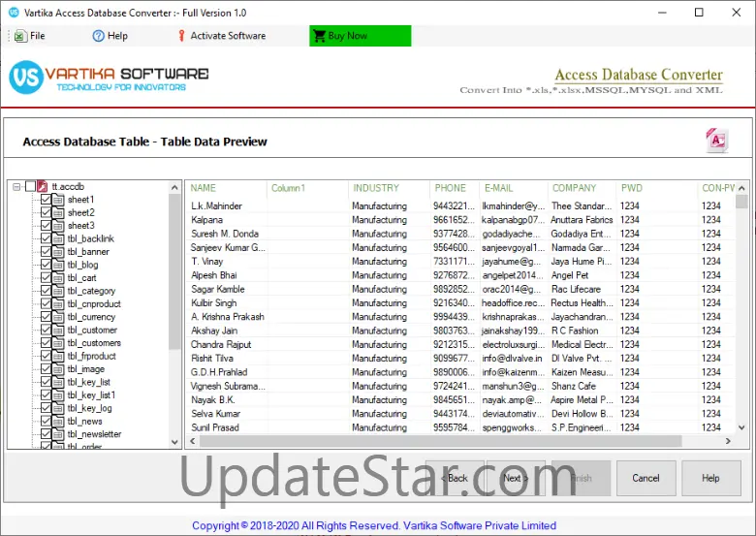The height and width of the screenshot is (536, 756).
Task: Uncheck the tbl_category checkbox
Action: click(46, 291)
